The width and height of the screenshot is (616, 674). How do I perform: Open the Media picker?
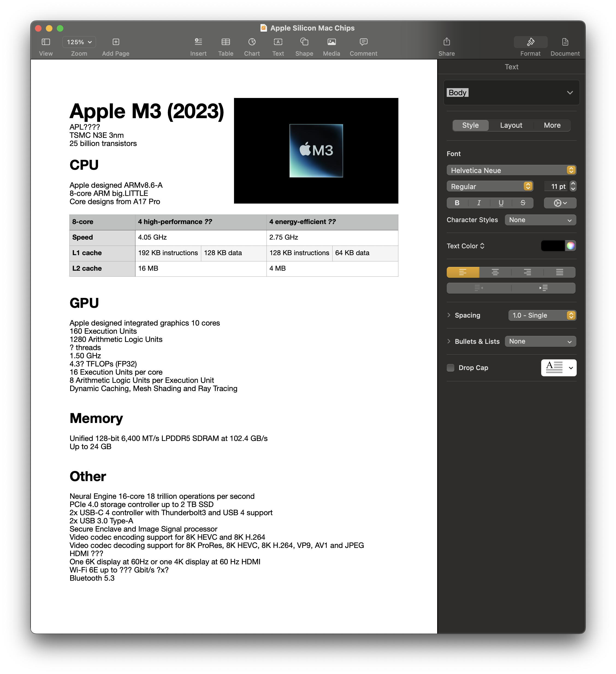click(x=331, y=42)
